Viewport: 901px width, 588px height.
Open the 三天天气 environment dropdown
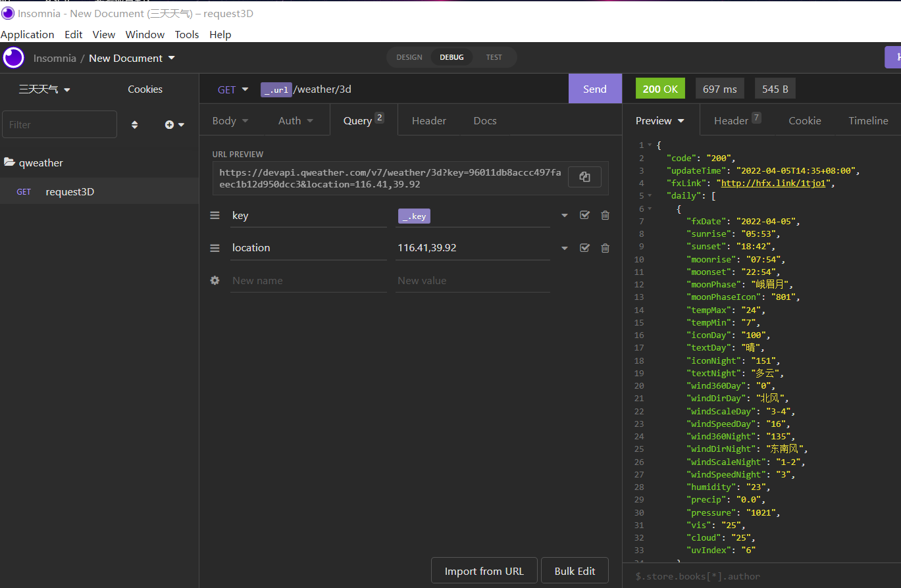(x=44, y=89)
